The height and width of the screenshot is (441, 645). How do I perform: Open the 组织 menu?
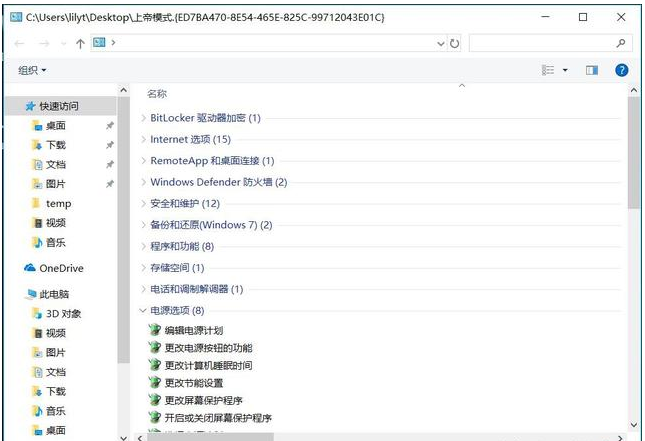pos(32,70)
